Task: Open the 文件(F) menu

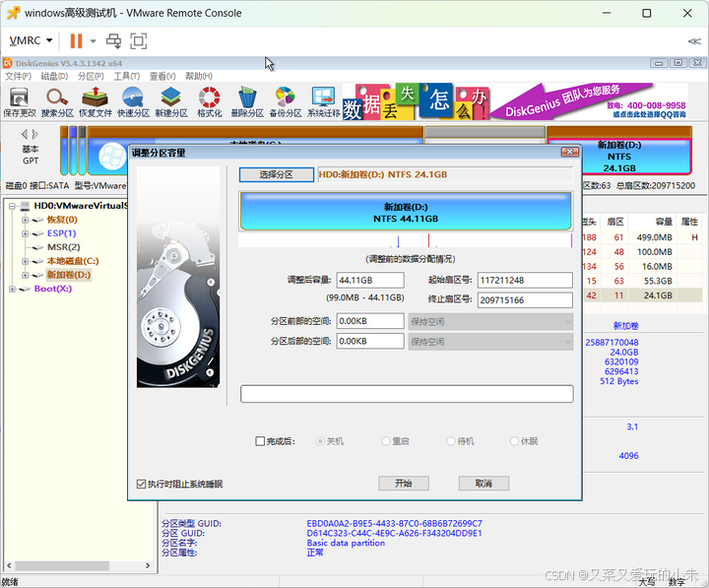Action: click(x=18, y=76)
